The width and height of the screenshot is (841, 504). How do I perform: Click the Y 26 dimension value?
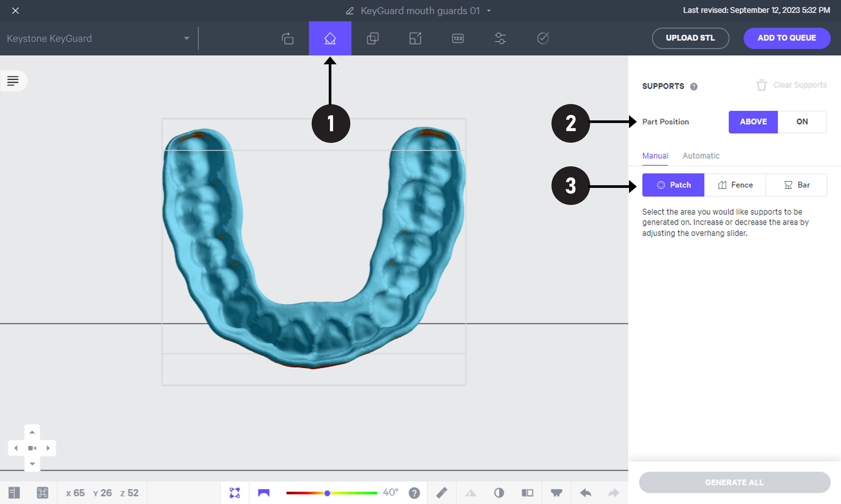[102, 493]
